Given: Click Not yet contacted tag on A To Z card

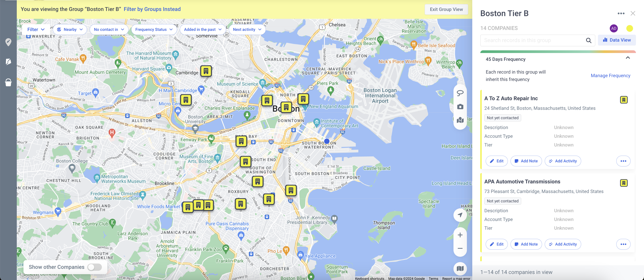Looking at the screenshot, I should tap(502, 118).
